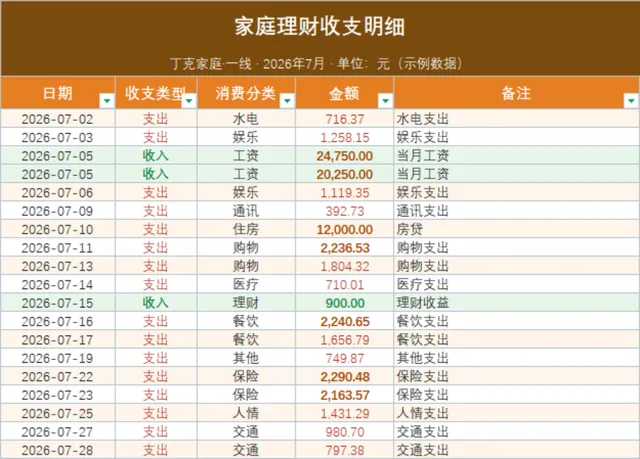Select the date cell 2026-07-15
640x459 pixels.
click(x=58, y=303)
